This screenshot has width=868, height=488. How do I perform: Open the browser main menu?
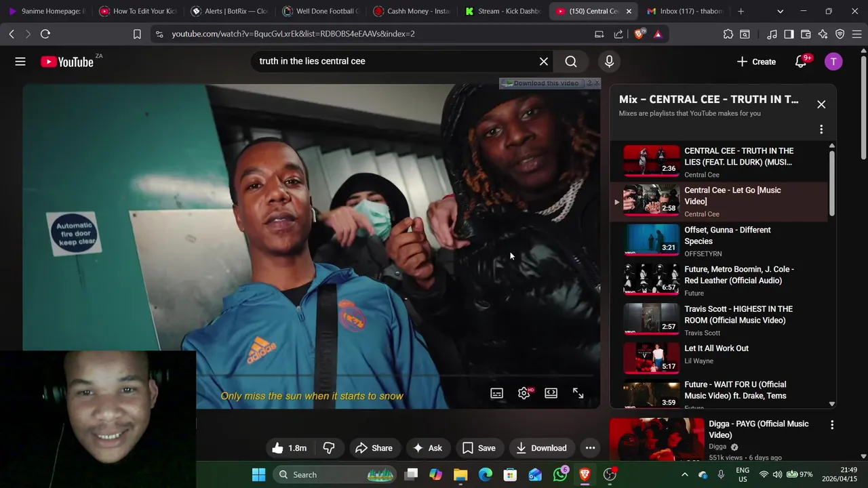pyautogui.click(x=857, y=34)
